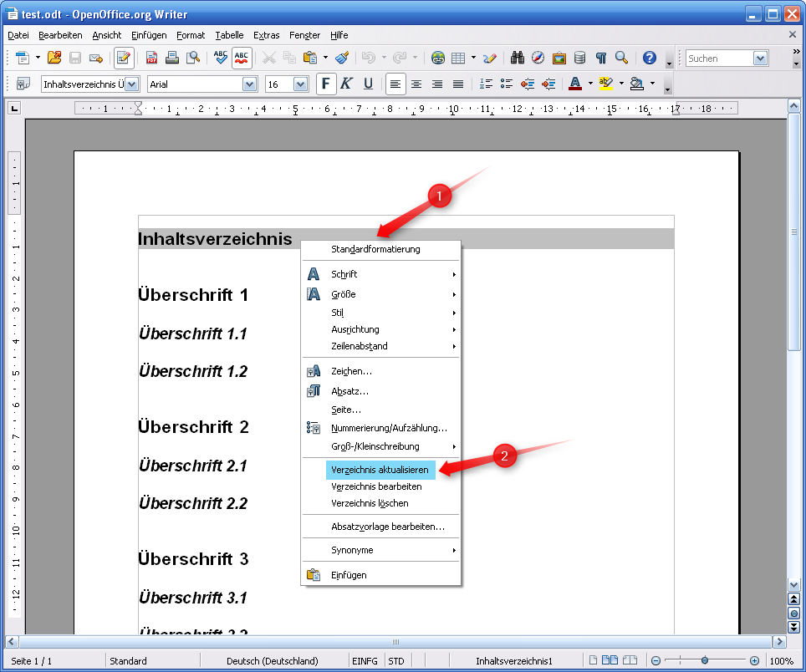
Task: Open the font color dropdown arrow
Action: (589, 84)
